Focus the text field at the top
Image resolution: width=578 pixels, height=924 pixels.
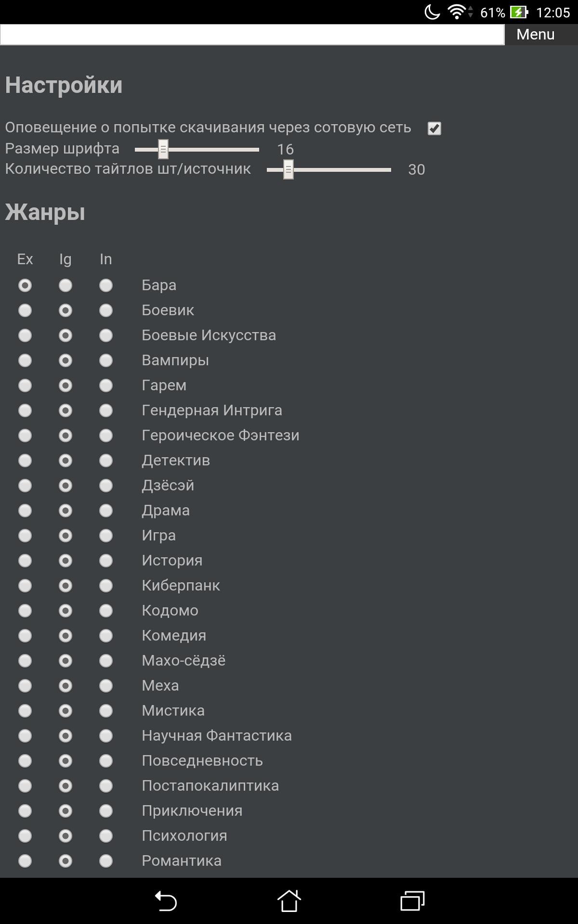click(x=252, y=35)
